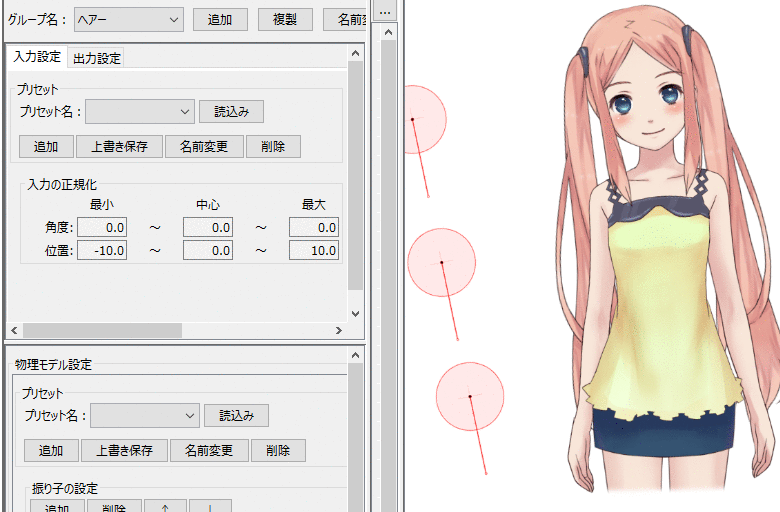Select the middle pendulum circle in preview
This screenshot has width=780, height=512.
coord(441,262)
